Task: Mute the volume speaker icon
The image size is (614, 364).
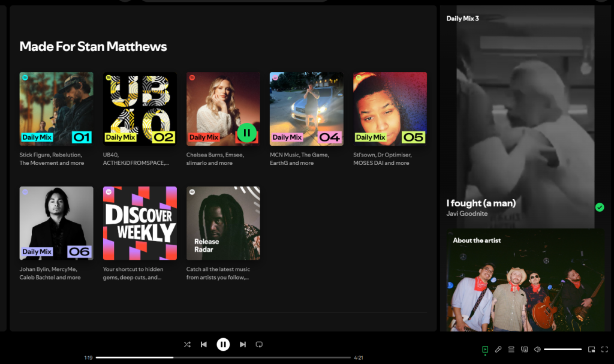Action: [x=538, y=349]
